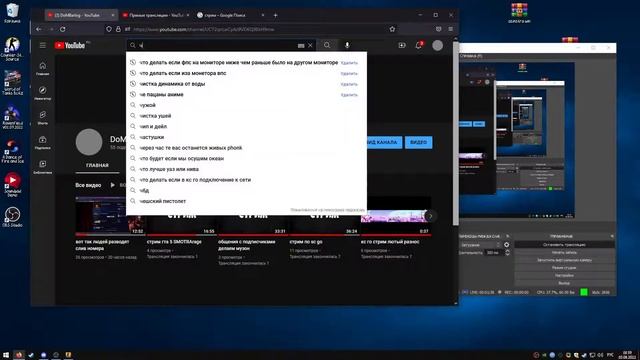
Task: Click the Firefox icon in the taskbar
Action: (x=19, y=355)
